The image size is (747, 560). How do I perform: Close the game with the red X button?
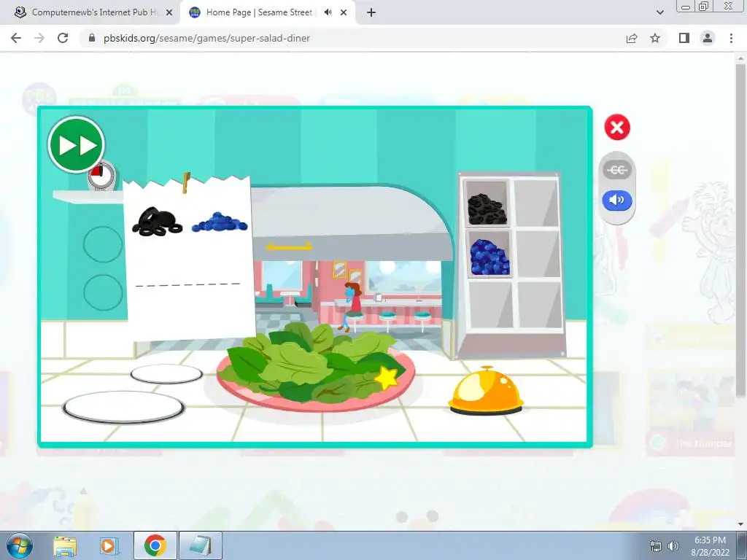click(x=617, y=127)
